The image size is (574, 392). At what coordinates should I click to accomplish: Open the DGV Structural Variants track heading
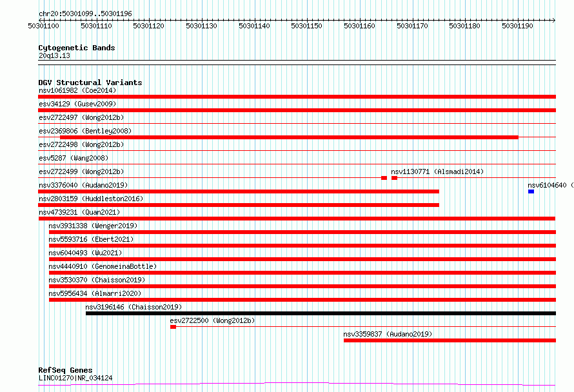click(x=90, y=83)
